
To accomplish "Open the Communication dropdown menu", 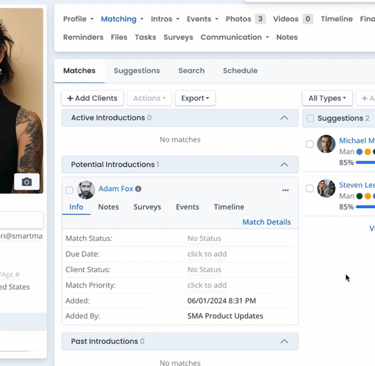I will coord(235,37).
